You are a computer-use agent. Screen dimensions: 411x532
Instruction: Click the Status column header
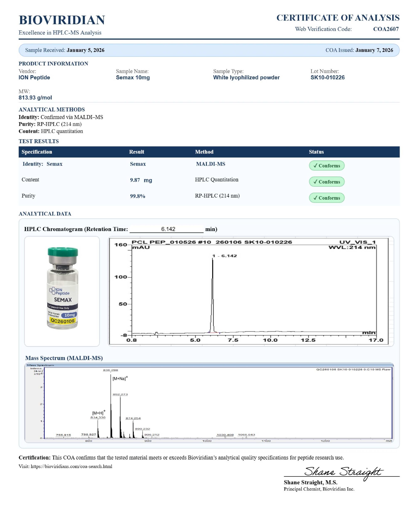pyautogui.click(x=316, y=152)
